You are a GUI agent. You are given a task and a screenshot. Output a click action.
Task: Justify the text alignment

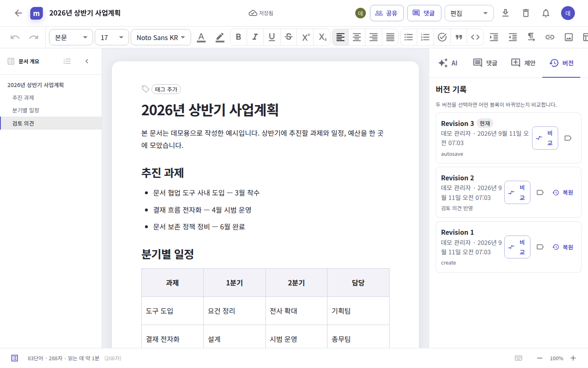(x=390, y=37)
